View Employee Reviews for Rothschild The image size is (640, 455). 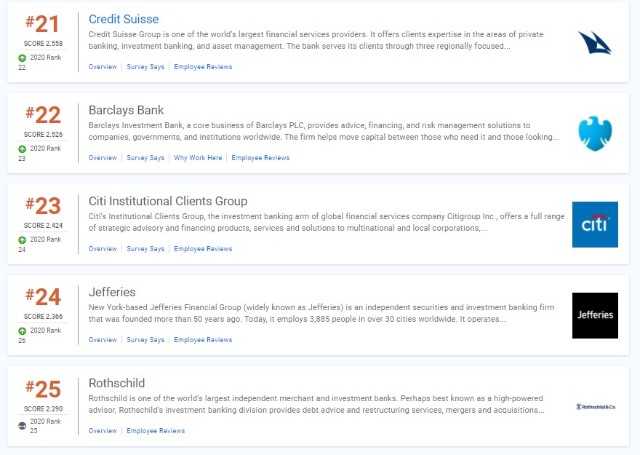point(156,431)
